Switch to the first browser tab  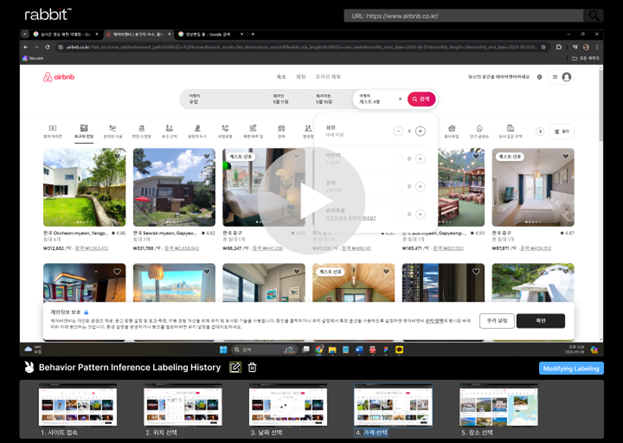(x=66, y=34)
